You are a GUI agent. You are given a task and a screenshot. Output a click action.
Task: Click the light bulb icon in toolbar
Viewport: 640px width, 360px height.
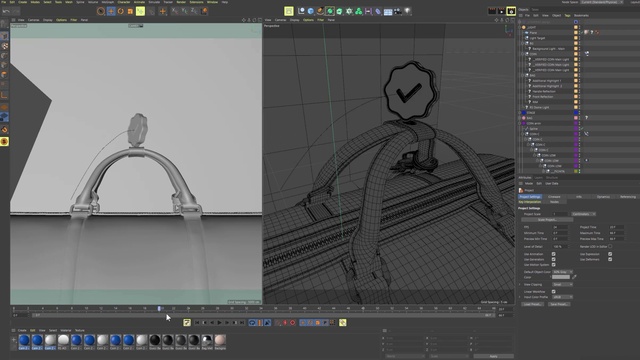(x=407, y=11)
